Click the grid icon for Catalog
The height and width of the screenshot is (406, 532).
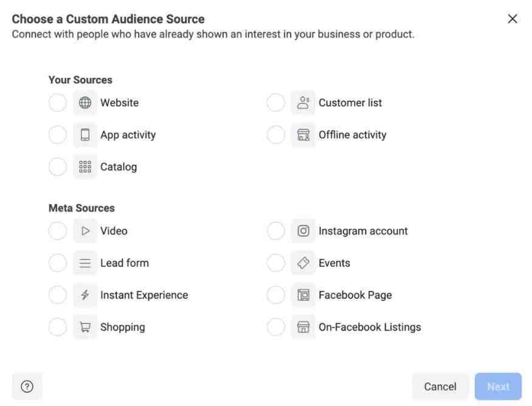[85, 167]
